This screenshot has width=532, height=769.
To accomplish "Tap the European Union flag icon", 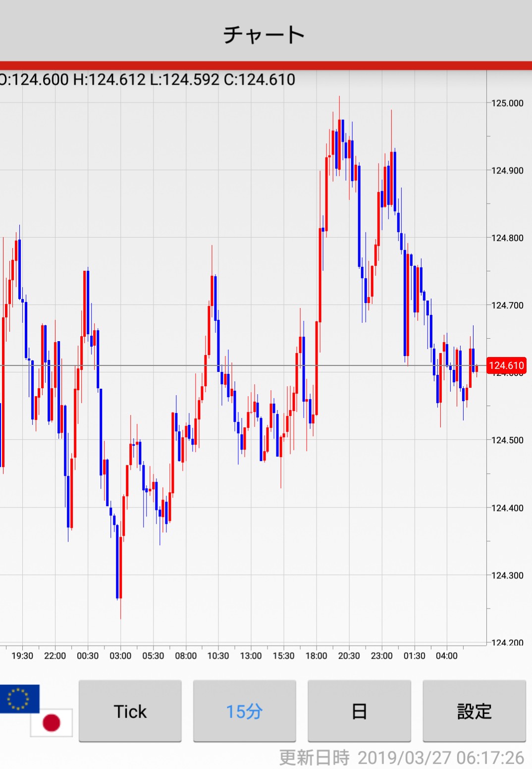I will click(19, 699).
